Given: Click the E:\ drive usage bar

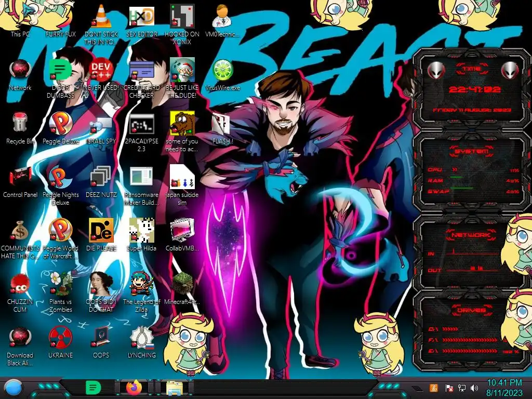Looking at the screenshot, I should (470, 351).
